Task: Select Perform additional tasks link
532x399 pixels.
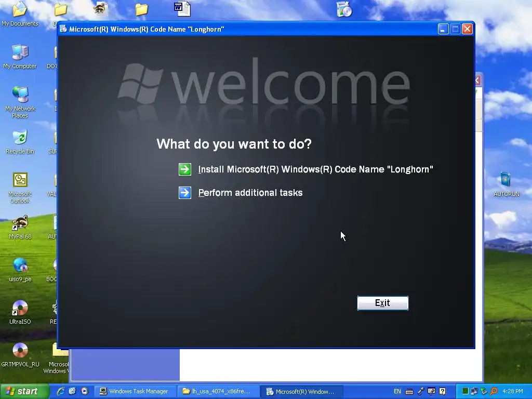Action: 250,193
